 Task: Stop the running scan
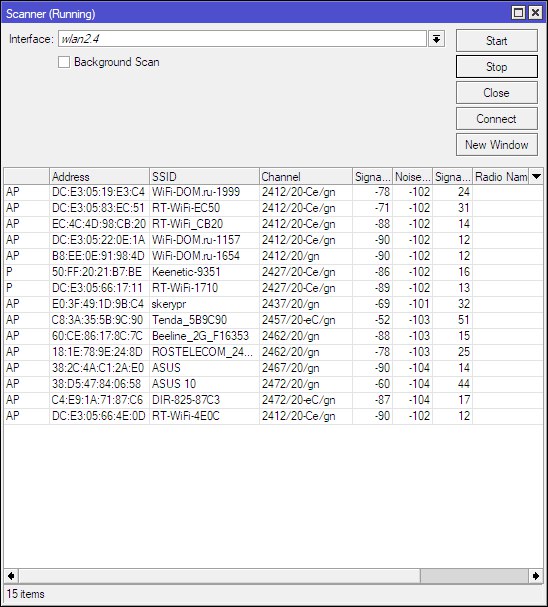(497, 67)
